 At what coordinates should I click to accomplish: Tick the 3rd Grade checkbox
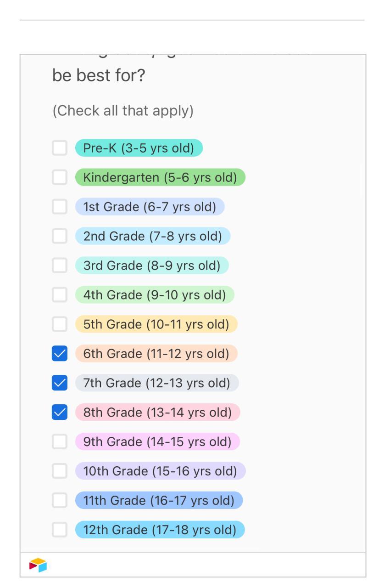click(x=60, y=266)
